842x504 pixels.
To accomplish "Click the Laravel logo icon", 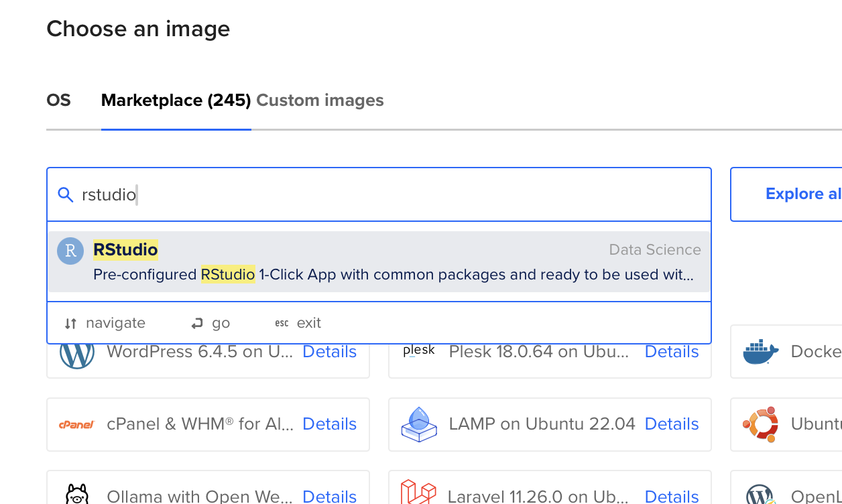I will click(x=418, y=494).
